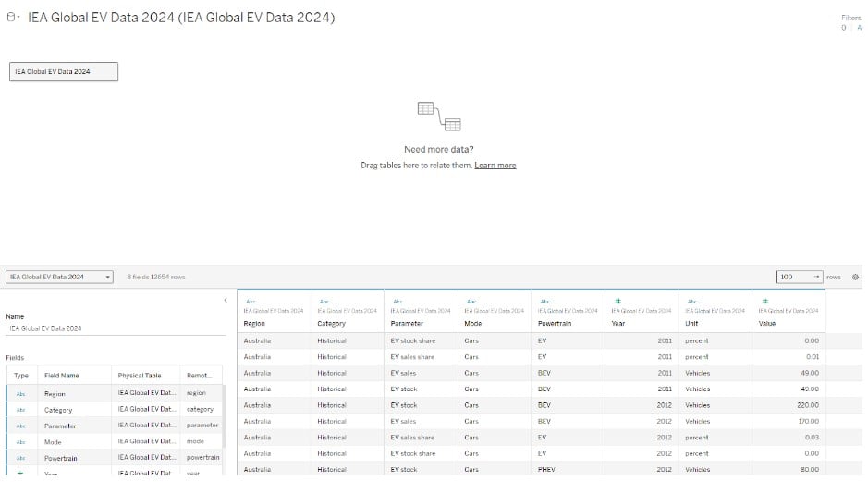868x482 pixels.
Task: Click the Add filter link under Filters
Action: (859, 27)
